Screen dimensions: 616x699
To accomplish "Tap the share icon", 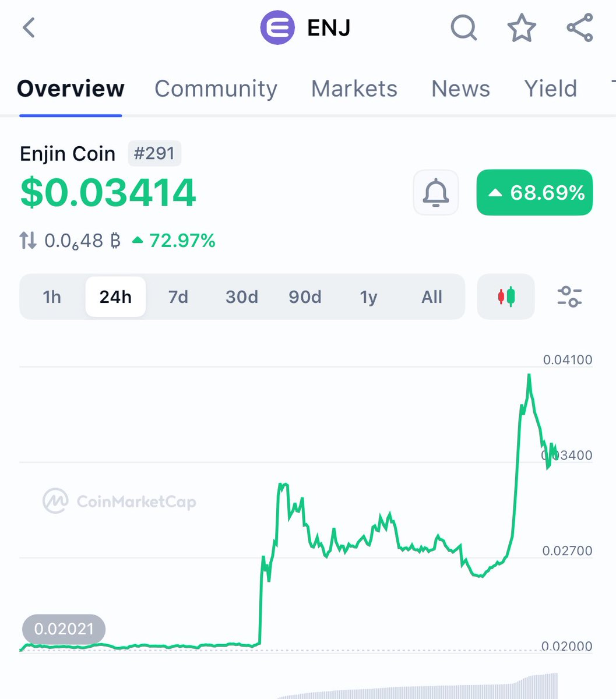I will (x=580, y=27).
